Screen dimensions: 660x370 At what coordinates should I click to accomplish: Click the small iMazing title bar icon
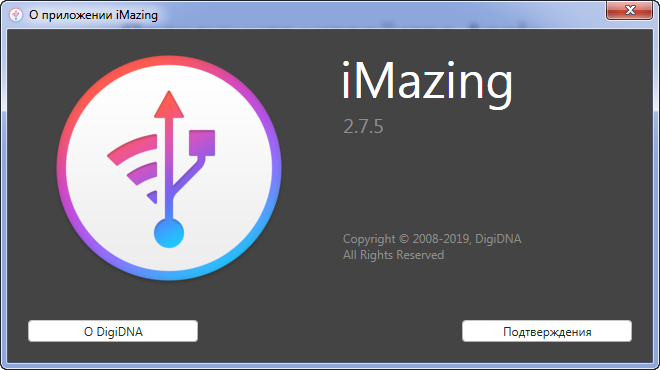click(x=16, y=15)
